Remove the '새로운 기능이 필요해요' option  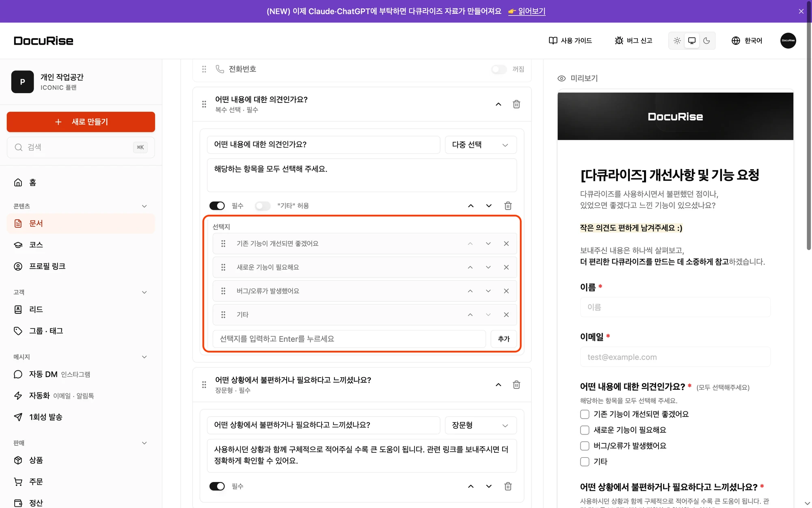click(506, 267)
